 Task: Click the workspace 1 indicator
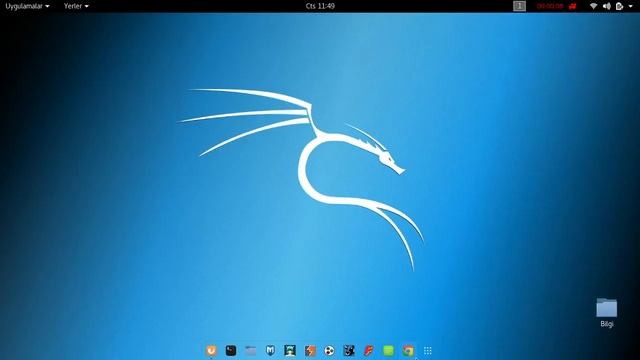pos(519,6)
